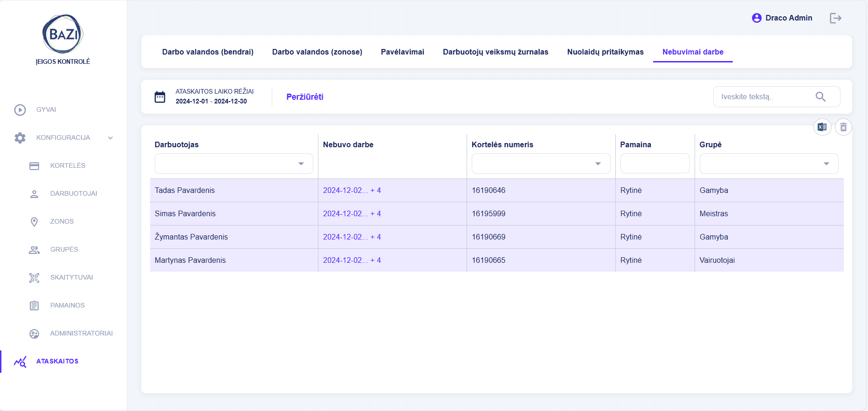
Task: Open the Grupės menu item
Action: [64, 250]
